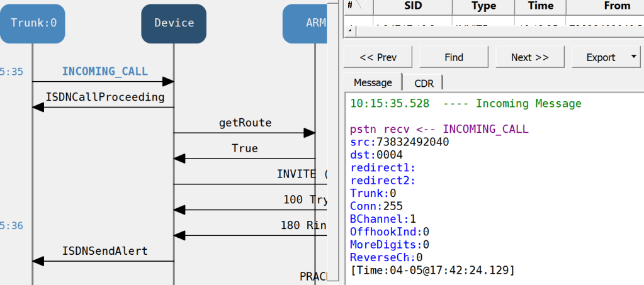This screenshot has width=644, height=285.
Task: Click the Time column header
Action: point(541,6)
